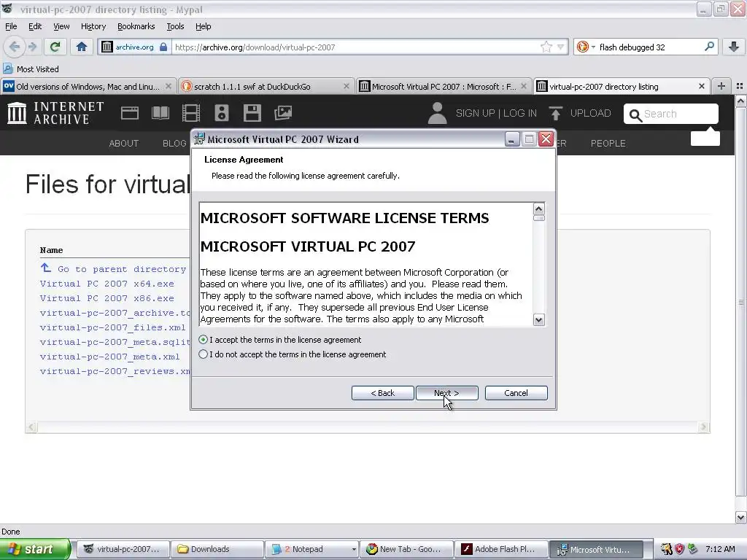The height and width of the screenshot is (560, 747).
Task: Open the Bookmarks menu
Action: [136, 26]
